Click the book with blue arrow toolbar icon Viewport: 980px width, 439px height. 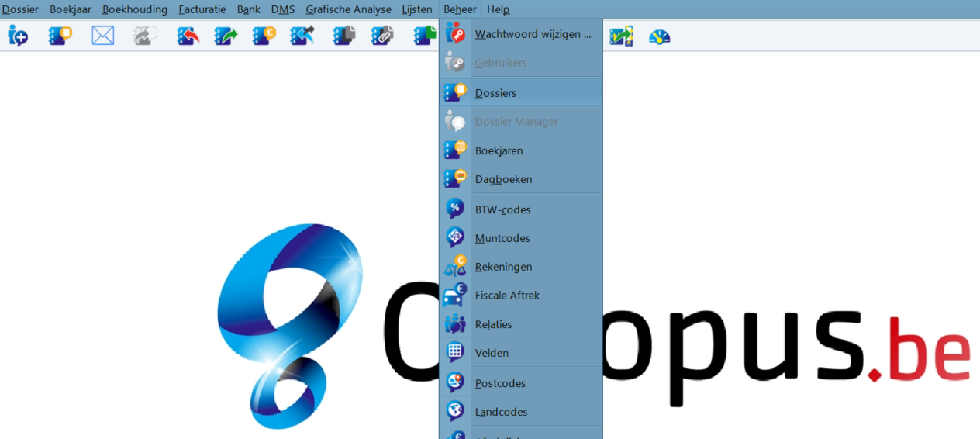302,36
